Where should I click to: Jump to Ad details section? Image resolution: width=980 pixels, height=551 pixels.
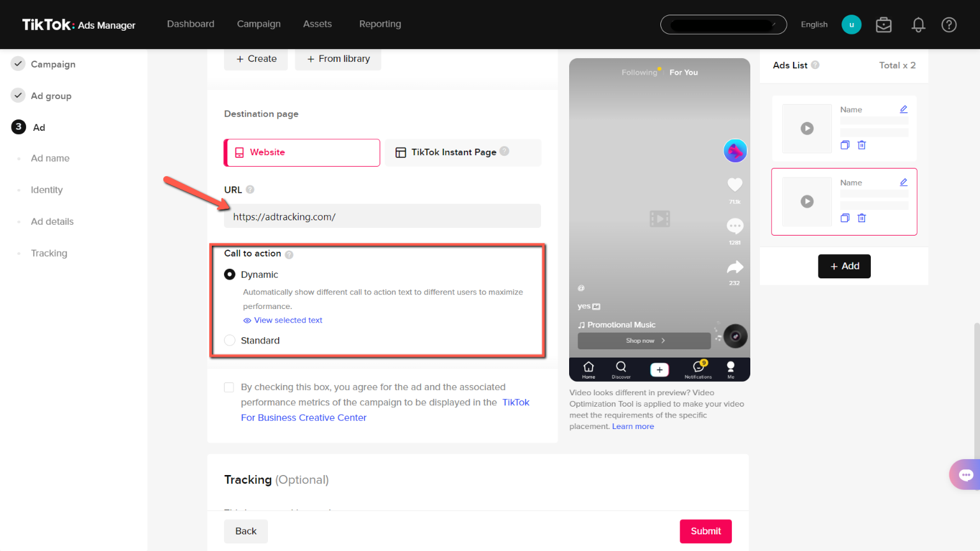pyautogui.click(x=52, y=222)
